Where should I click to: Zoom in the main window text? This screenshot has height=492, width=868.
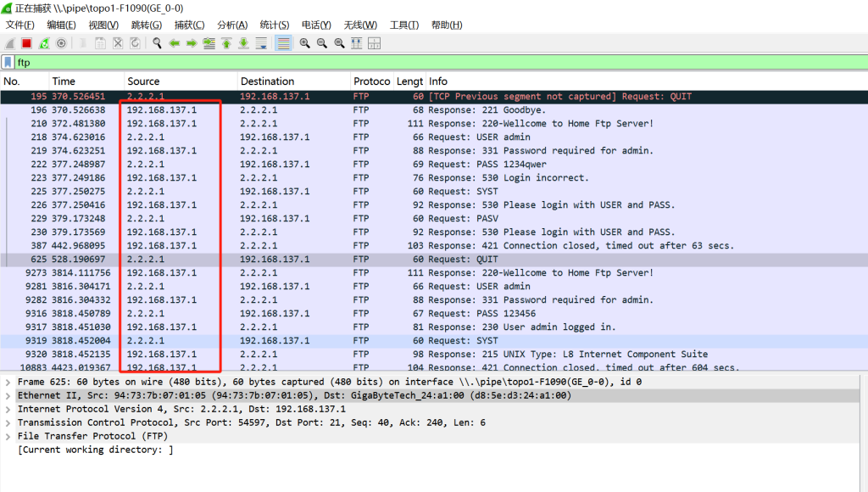pos(304,43)
